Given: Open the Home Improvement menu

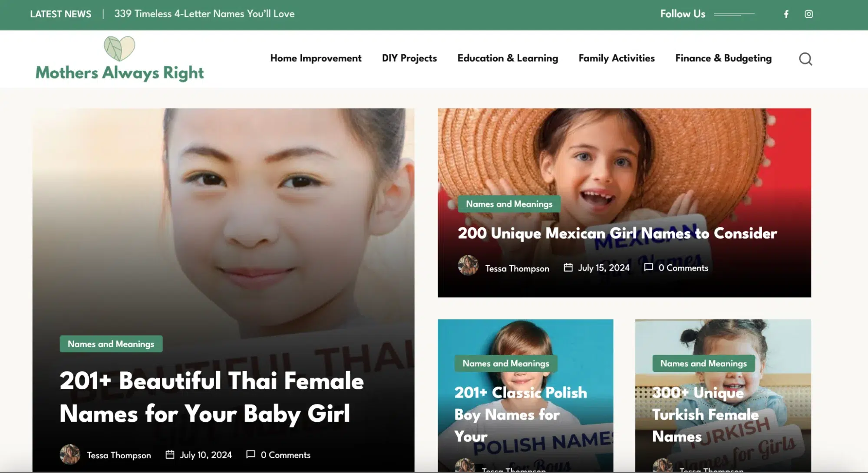Looking at the screenshot, I should click(316, 58).
